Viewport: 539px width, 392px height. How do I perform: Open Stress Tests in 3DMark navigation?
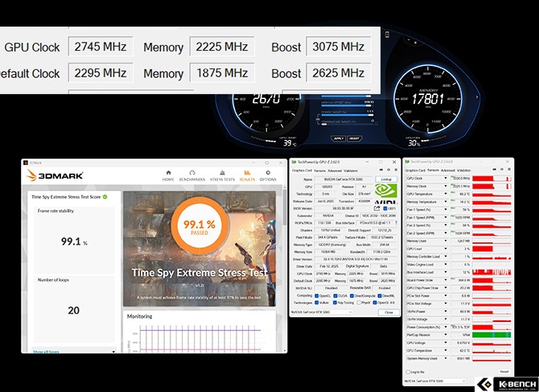pyautogui.click(x=222, y=175)
